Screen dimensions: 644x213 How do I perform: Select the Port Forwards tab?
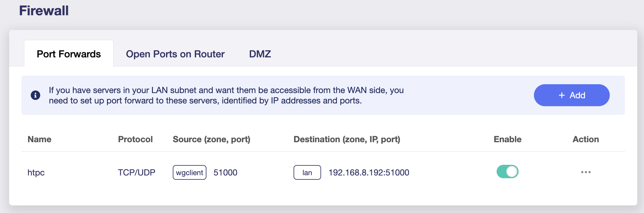coord(69,54)
